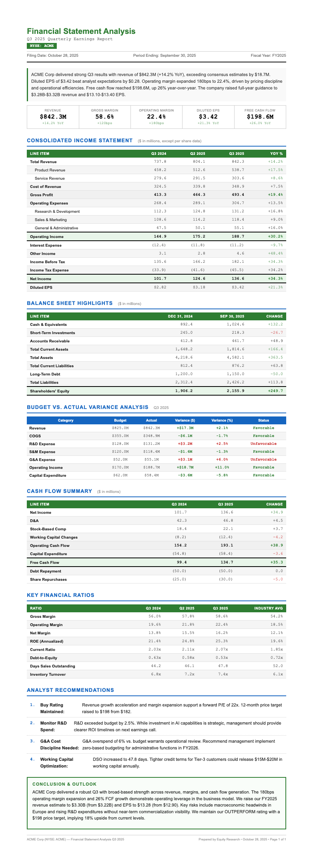Click Free Cash Flow change +35.3
Screen dimensions: 313x868
276,563
